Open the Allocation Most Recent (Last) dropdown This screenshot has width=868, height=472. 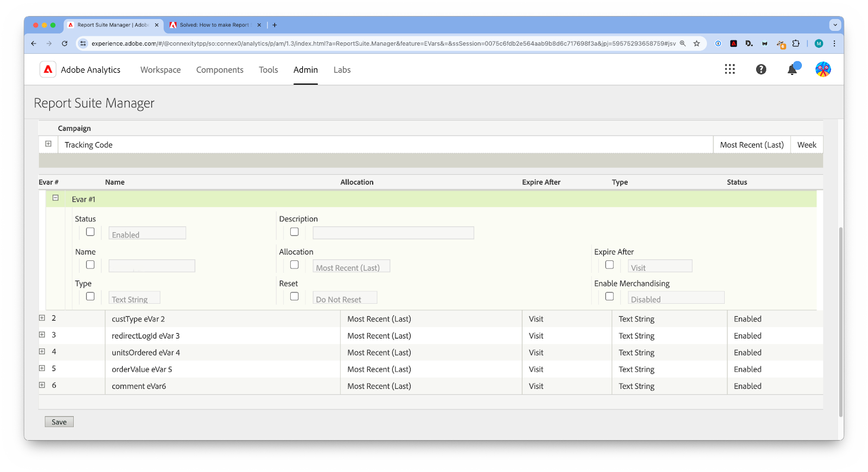[351, 266]
